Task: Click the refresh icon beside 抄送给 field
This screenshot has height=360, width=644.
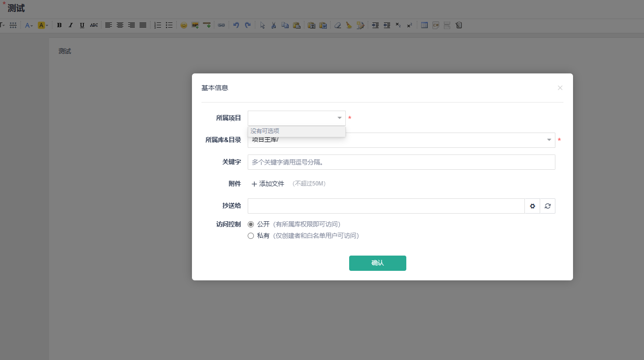Action: pyautogui.click(x=548, y=206)
